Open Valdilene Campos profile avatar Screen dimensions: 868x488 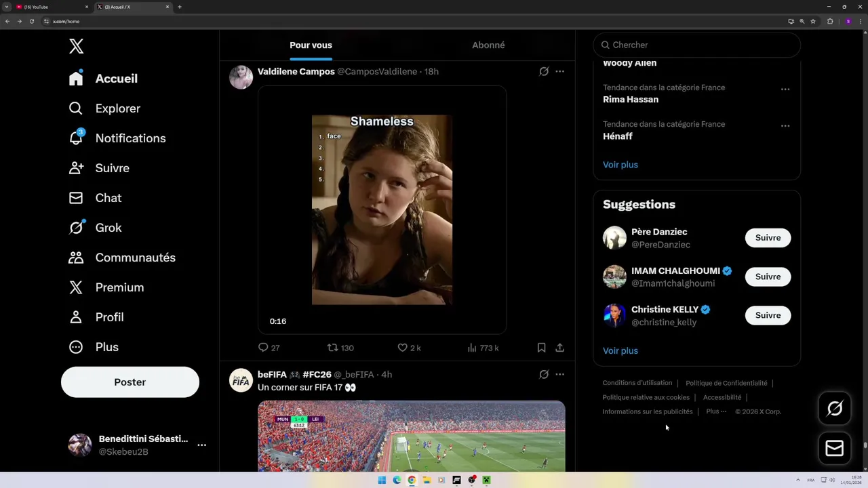[241, 77]
